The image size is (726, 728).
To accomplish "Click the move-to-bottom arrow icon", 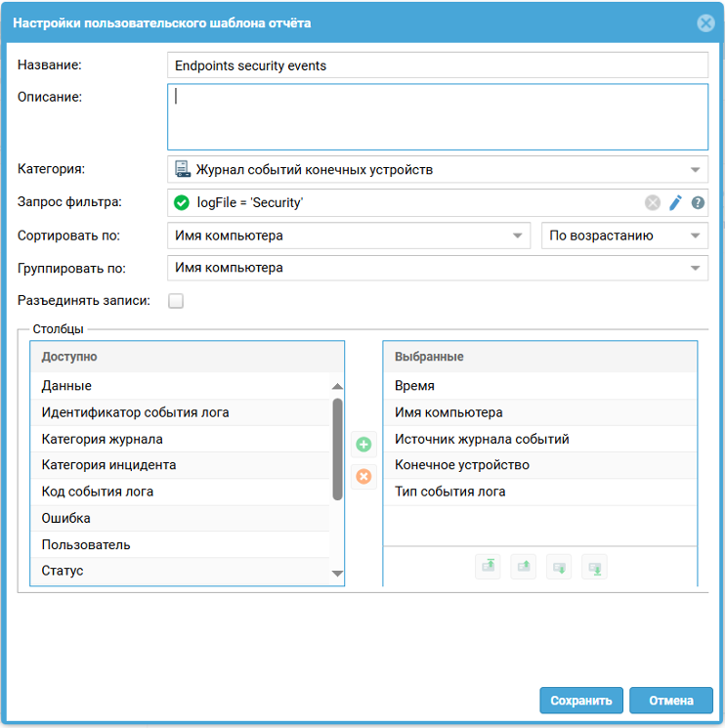I will [x=594, y=567].
